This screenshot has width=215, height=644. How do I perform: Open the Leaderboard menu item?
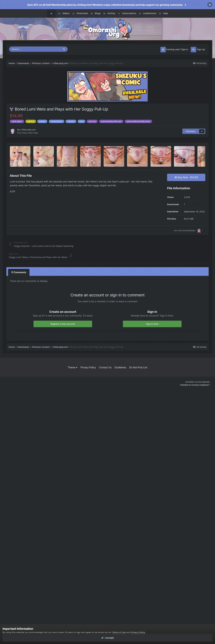tap(147, 14)
